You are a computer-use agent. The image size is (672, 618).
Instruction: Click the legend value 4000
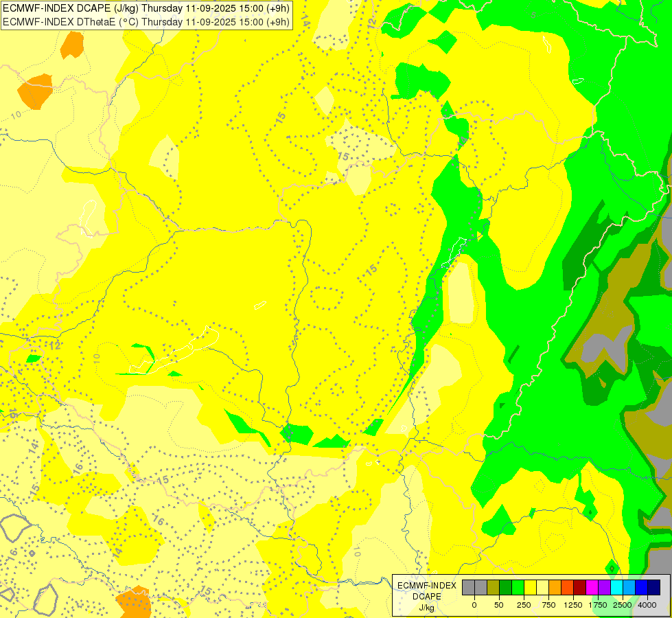(x=647, y=605)
